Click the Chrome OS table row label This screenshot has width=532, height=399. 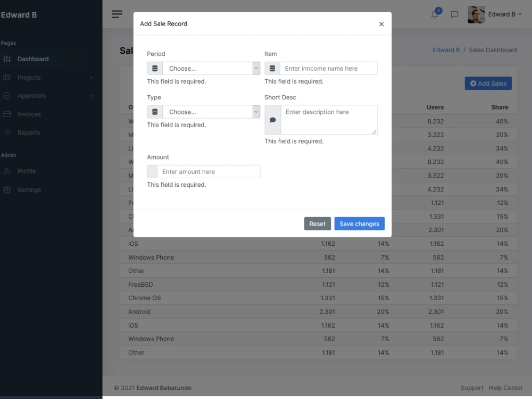coord(145,298)
